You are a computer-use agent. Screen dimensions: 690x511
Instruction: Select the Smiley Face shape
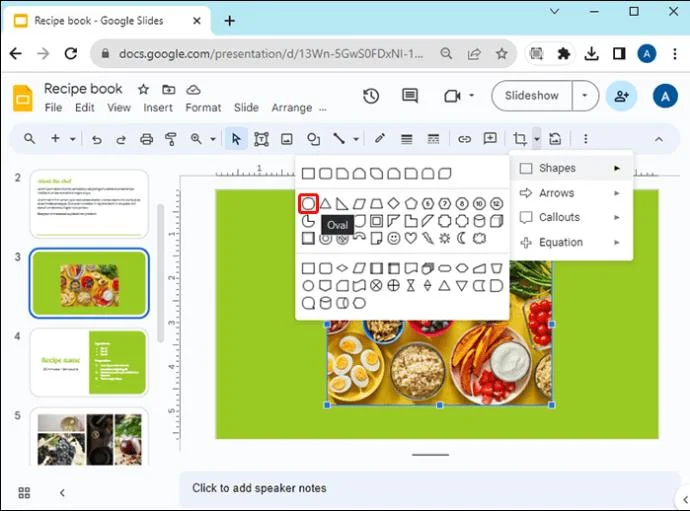(393, 239)
